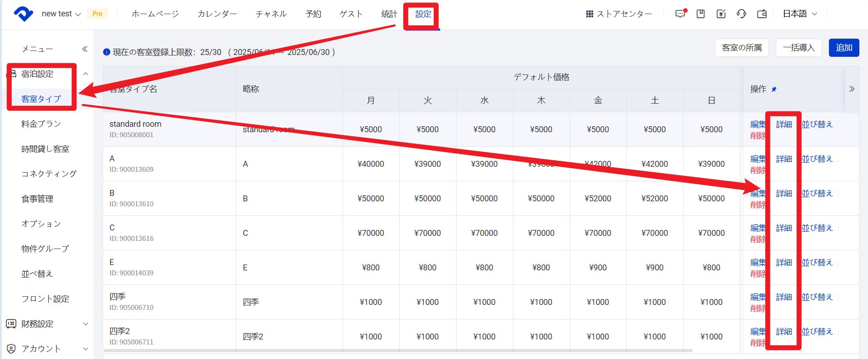868x359 pixels.
Task: Open the yen billing note icon
Action: coord(721,14)
